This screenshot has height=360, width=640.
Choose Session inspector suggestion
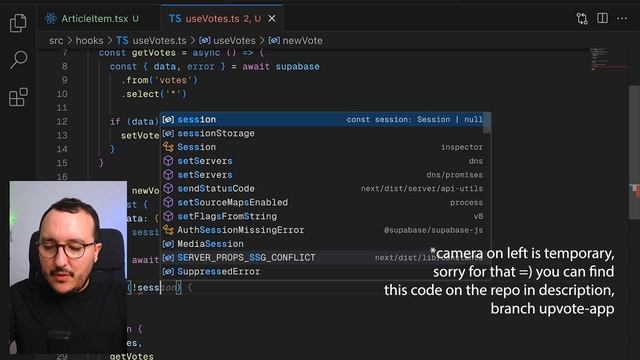point(322,147)
